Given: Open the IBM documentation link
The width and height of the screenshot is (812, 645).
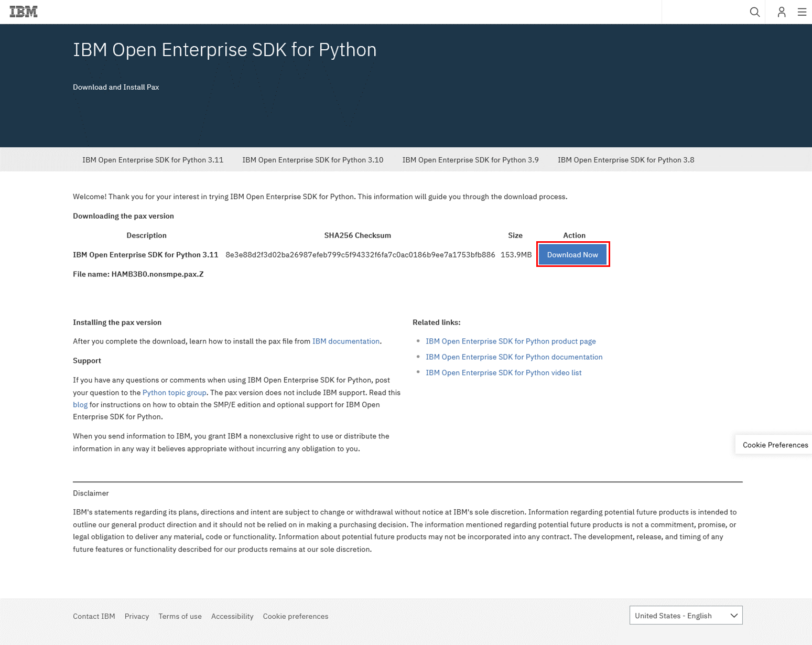Looking at the screenshot, I should 345,341.
